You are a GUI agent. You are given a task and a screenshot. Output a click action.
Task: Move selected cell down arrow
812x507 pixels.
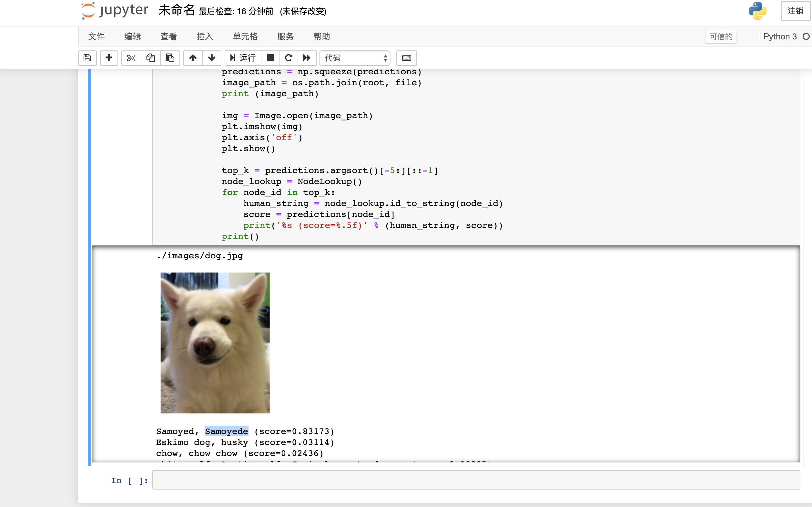point(211,58)
